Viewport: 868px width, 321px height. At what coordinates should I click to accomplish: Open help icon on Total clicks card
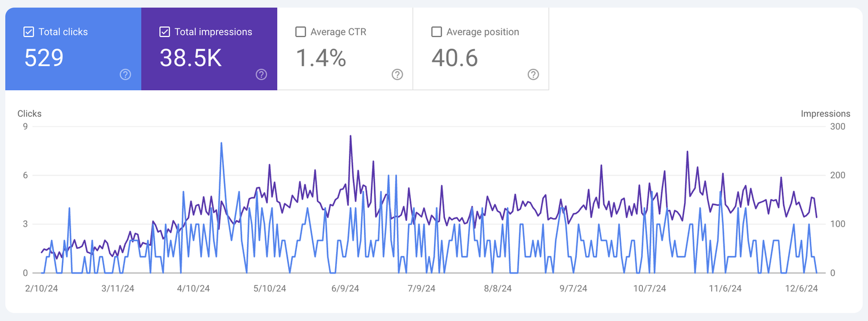(125, 75)
